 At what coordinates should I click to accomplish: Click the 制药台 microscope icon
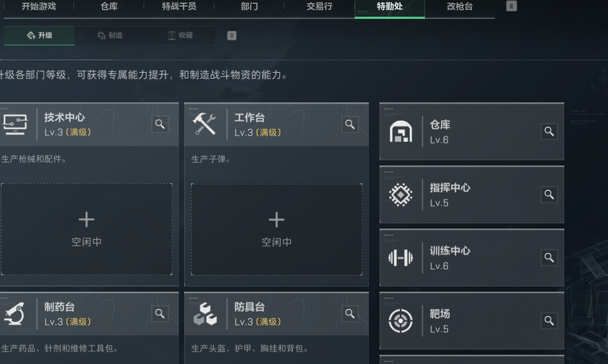[16, 314]
